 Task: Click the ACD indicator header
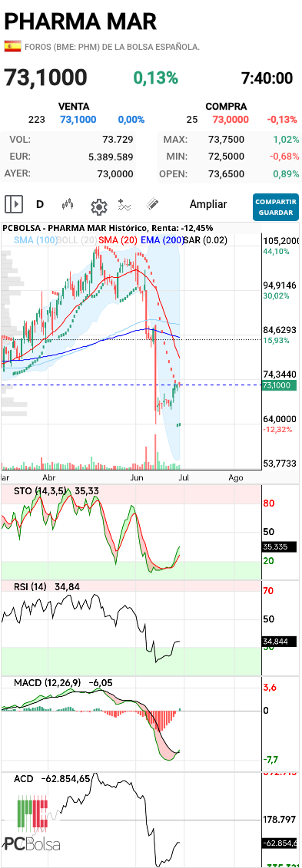pos(23,778)
